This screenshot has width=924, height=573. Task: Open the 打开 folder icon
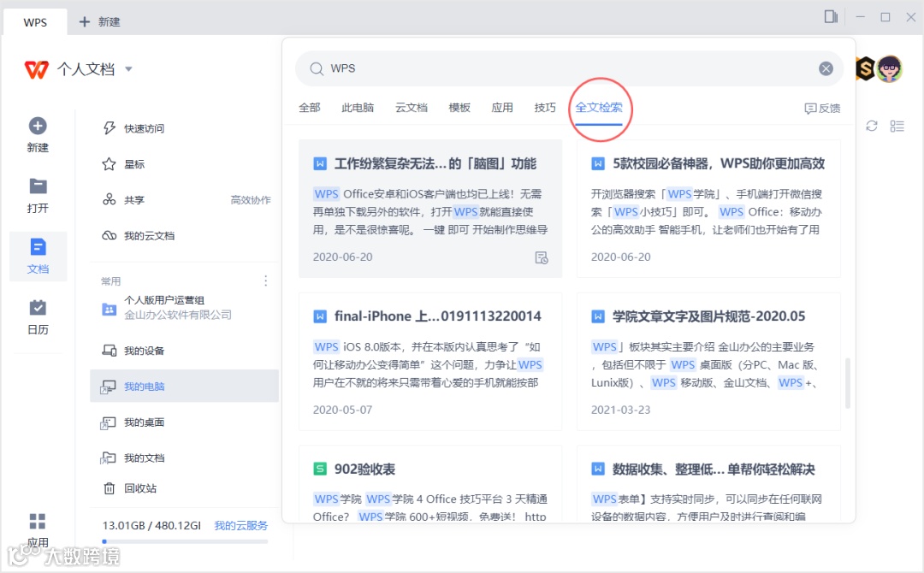coord(38,186)
